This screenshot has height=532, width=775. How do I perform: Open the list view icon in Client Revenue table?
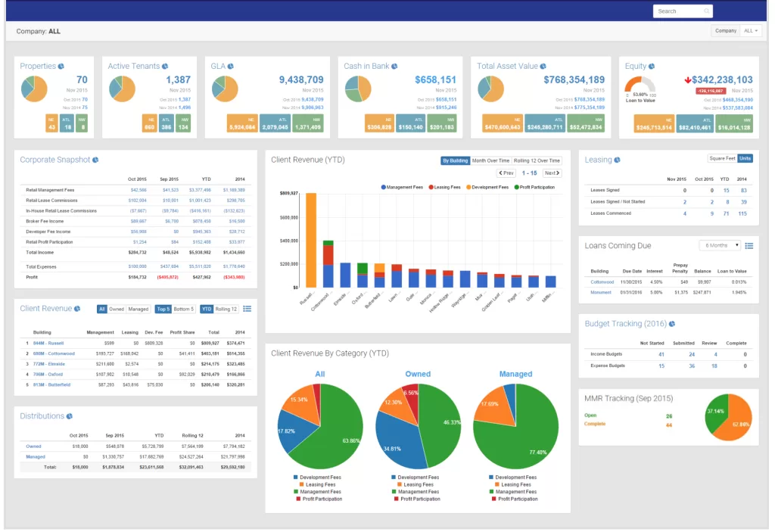click(247, 309)
